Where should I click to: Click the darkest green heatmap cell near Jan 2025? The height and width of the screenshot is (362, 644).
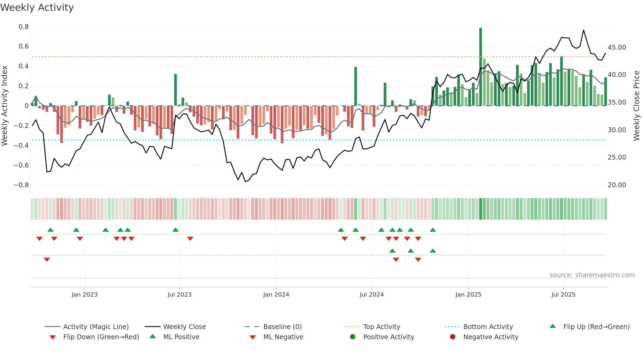[481, 209]
